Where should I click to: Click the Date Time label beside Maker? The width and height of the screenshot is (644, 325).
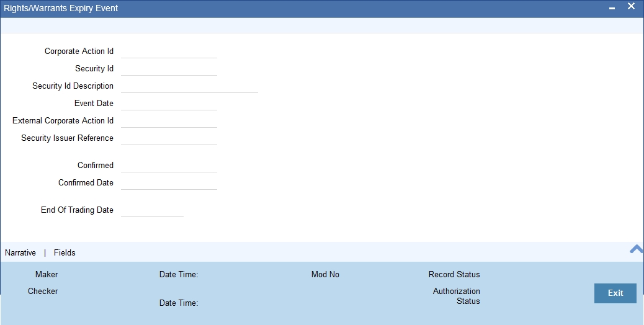pyautogui.click(x=179, y=274)
